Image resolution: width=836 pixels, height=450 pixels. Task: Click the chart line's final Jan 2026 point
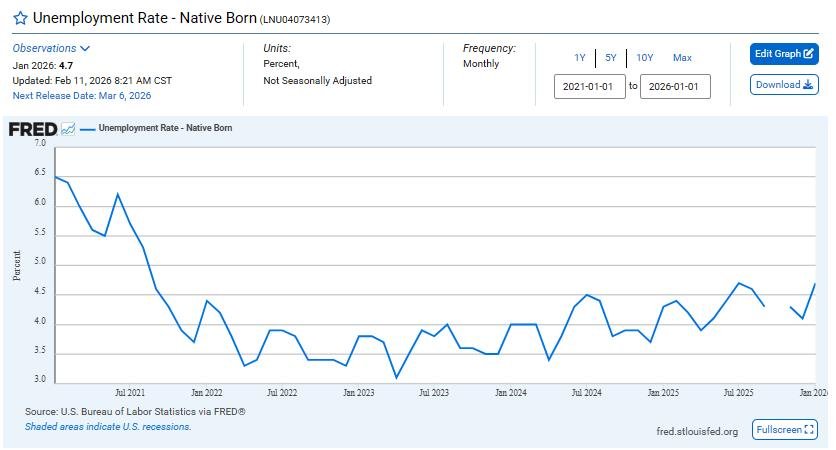point(814,284)
